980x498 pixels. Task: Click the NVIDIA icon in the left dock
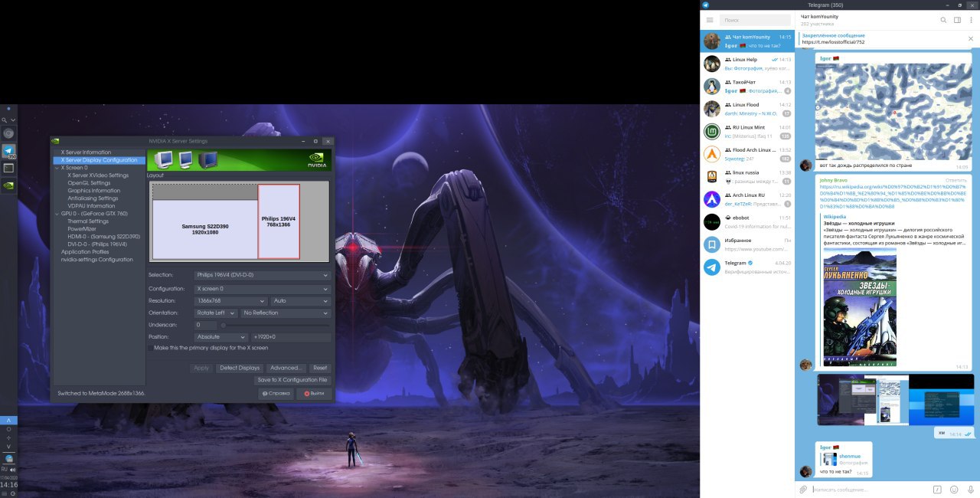click(x=8, y=185)
